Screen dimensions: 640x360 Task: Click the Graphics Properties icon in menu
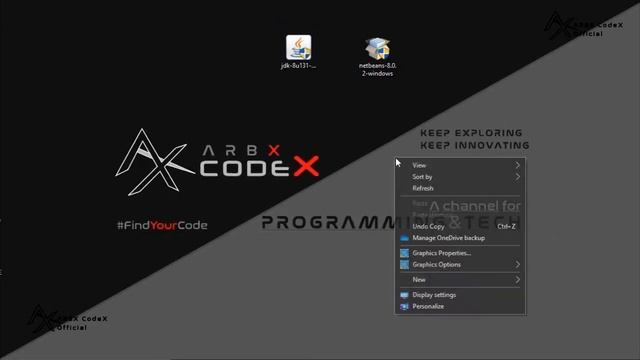coord(404,253)
